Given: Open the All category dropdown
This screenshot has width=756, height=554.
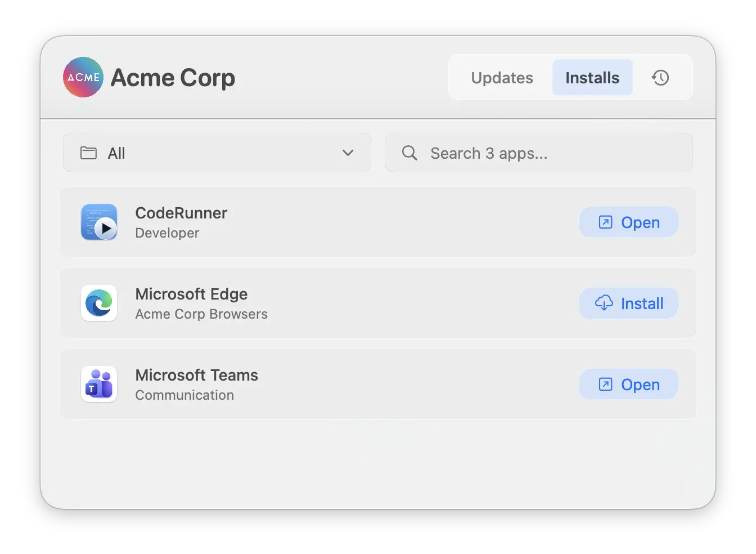Looking at the screenshot, I should pyautogui.click(x=217, y=153).
